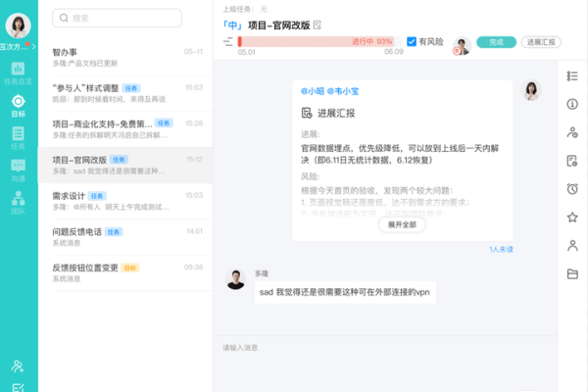Click the vpn message bubble from 多隆
588x392 pixels.
345,292
